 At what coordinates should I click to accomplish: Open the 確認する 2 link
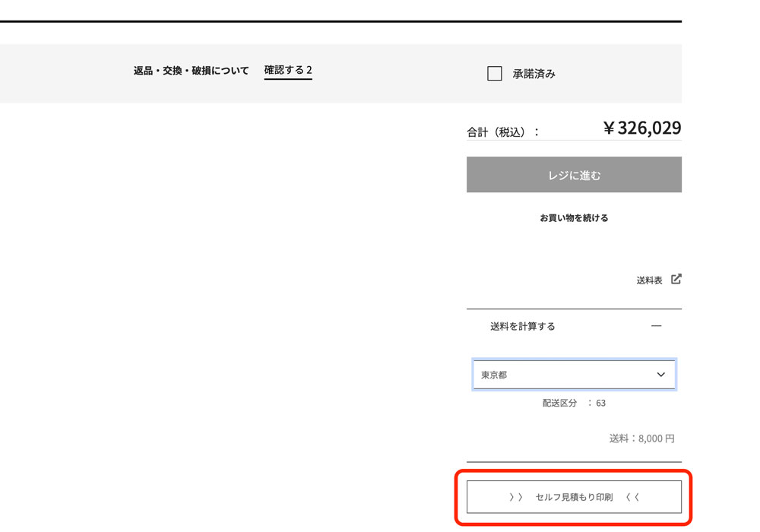(x=288, y=71)
